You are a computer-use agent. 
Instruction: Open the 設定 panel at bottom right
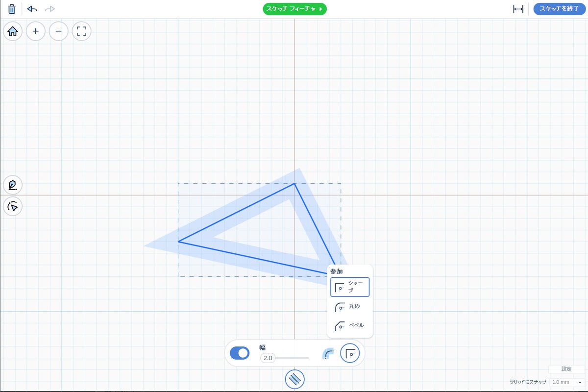(566, 368)
